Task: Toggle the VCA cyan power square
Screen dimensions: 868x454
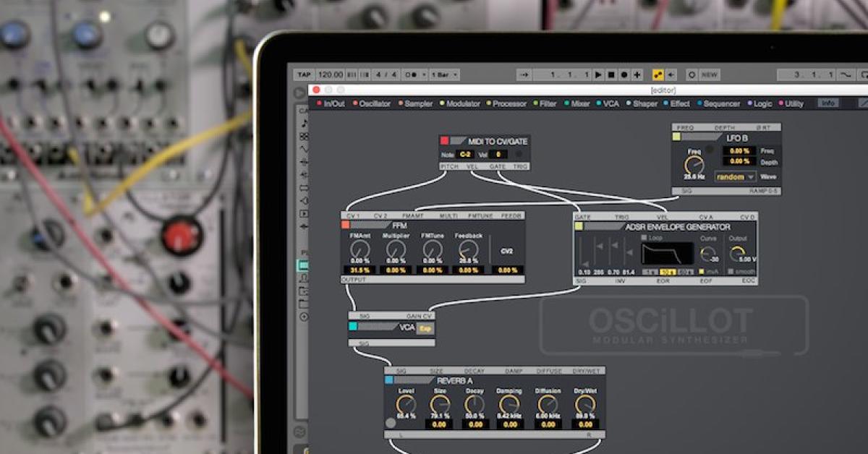Action: click(x=353, y=327)
